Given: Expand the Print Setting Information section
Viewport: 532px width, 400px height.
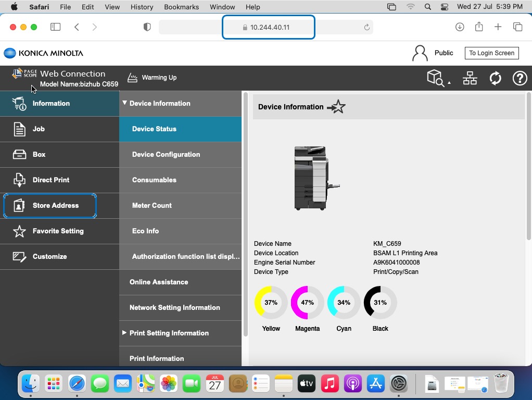Looking at the screenshot, I should point(124,333).
